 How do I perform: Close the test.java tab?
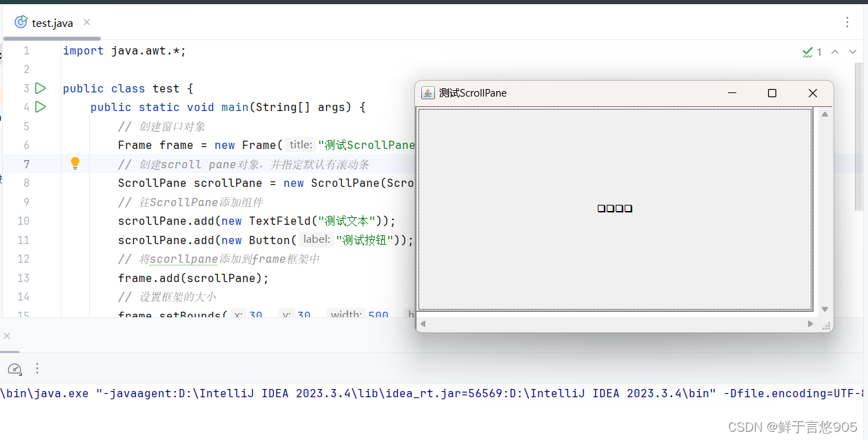point(87,23)
